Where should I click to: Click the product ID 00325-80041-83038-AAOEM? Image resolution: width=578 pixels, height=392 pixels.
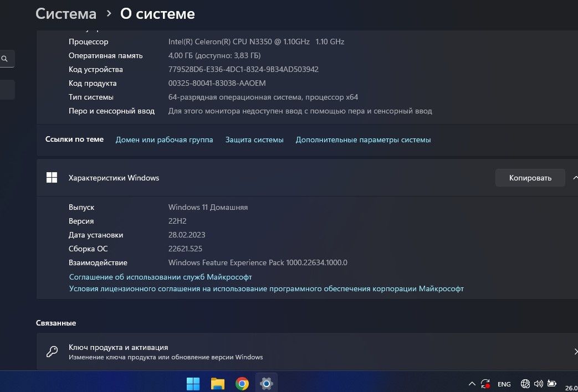pyautogui.click(x=217, y=83)
